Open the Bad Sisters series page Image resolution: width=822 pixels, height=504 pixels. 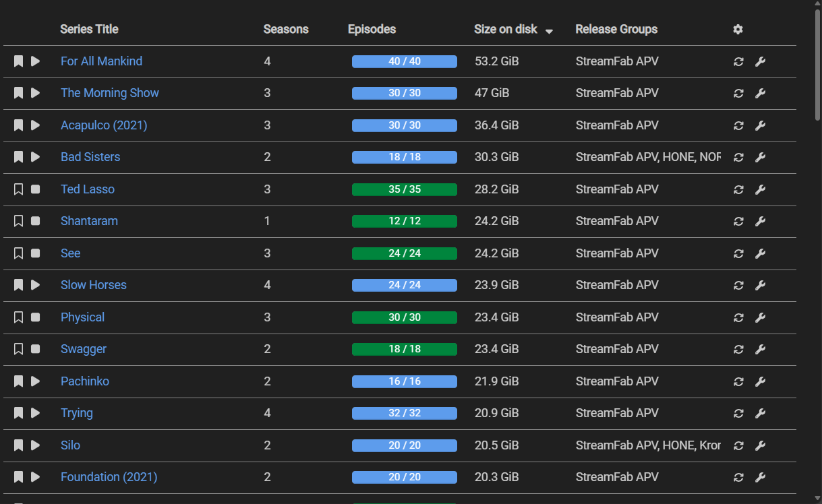pos(90,157)
